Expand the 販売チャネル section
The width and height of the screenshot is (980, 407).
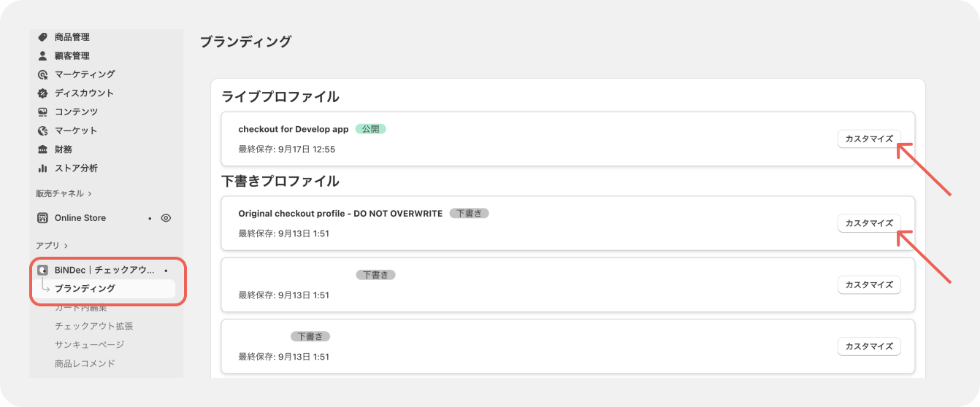(90, 194)
